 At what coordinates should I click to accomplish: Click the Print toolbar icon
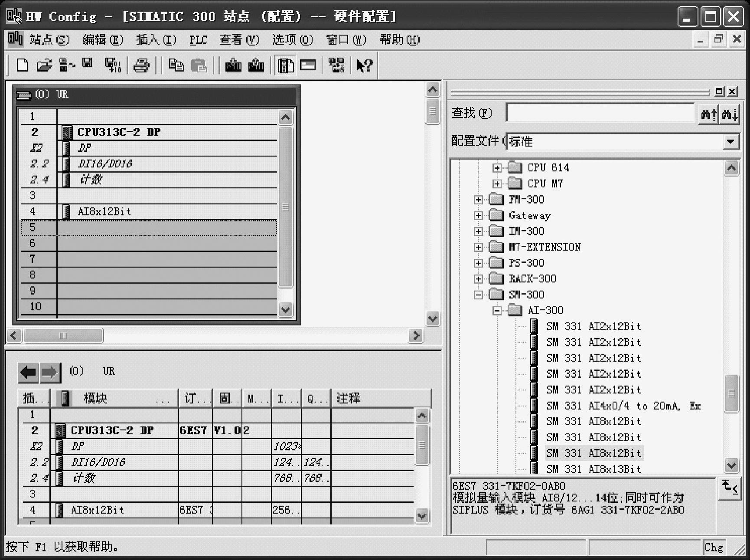coord(141,65)
